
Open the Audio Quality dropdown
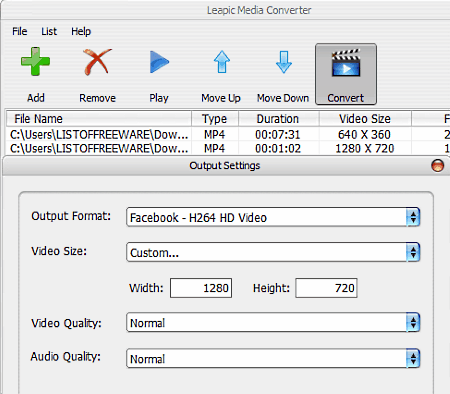273,358
